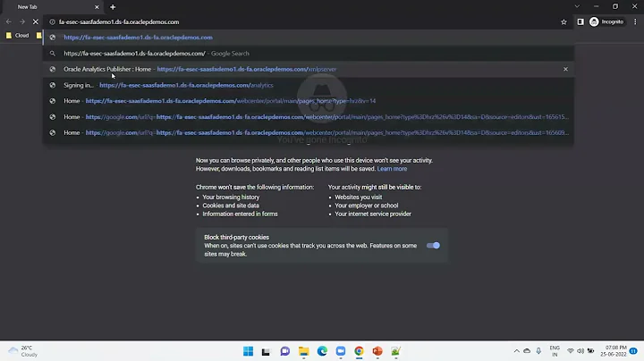Close the New Tab tab

click(97, 7)
